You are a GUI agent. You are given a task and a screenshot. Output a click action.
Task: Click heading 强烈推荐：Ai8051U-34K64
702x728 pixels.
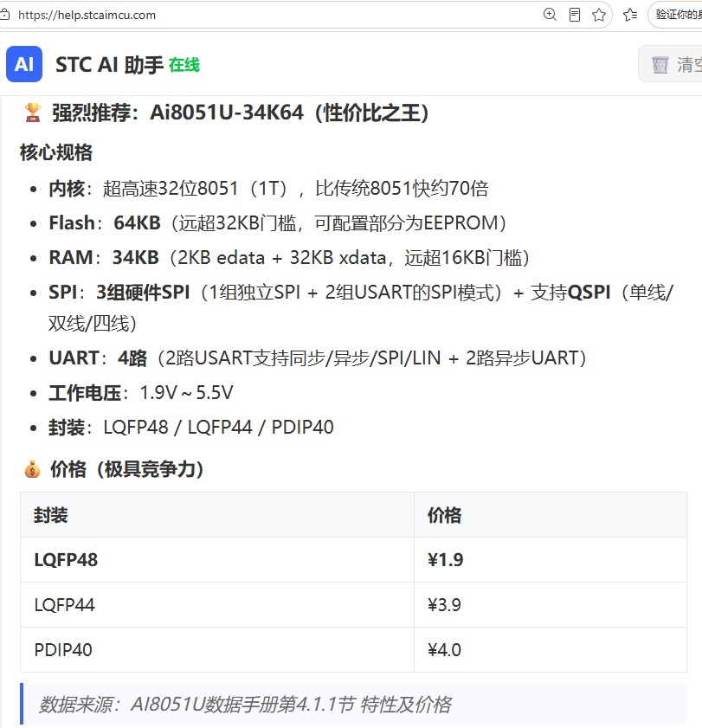click(240, 113)
